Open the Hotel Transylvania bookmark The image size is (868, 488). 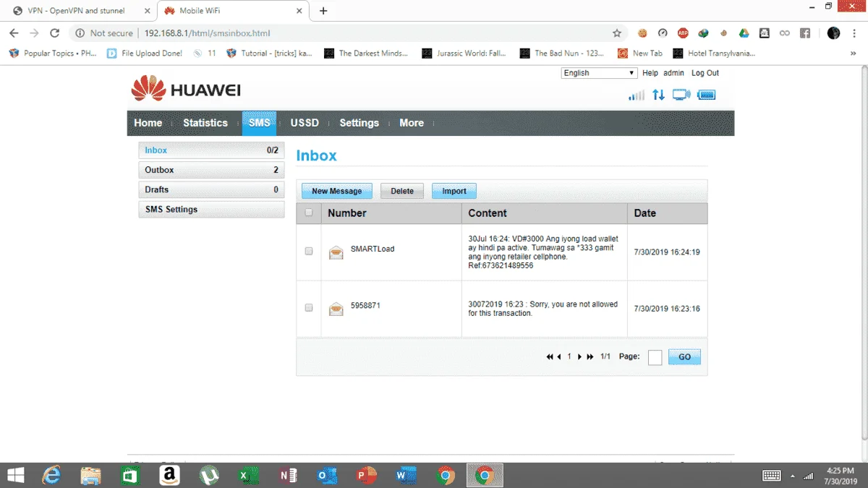(714, 53)
